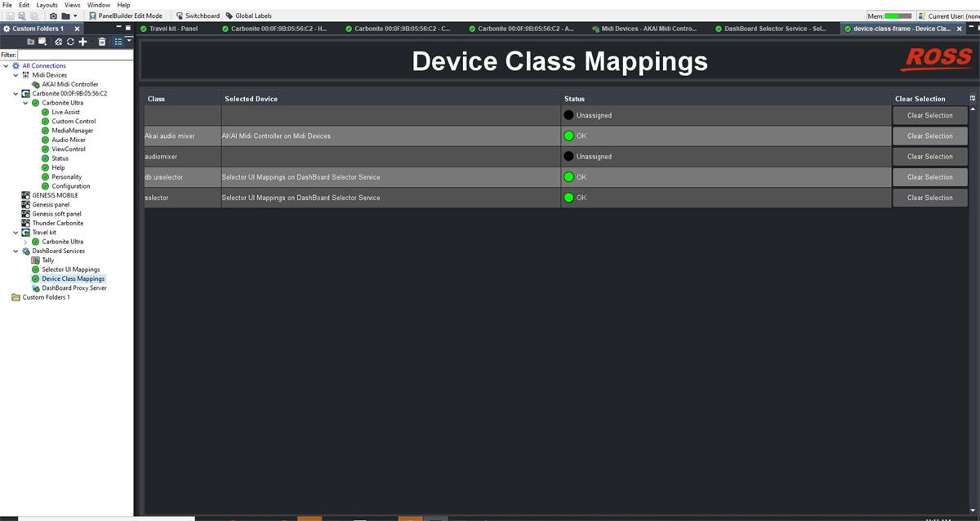Expand Carbonite Ultra under Travel kit
Screen dimensions: 980x521
[x=25, y=242]
